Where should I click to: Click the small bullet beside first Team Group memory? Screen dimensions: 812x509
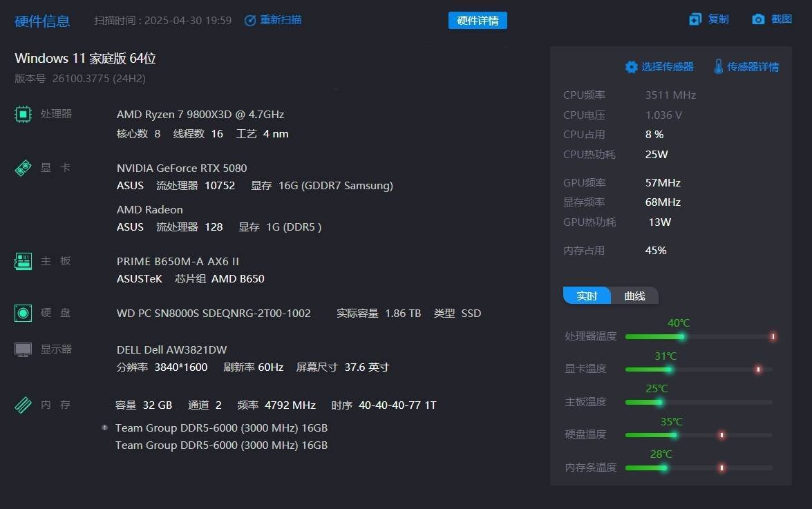click(x=105, y=428)
